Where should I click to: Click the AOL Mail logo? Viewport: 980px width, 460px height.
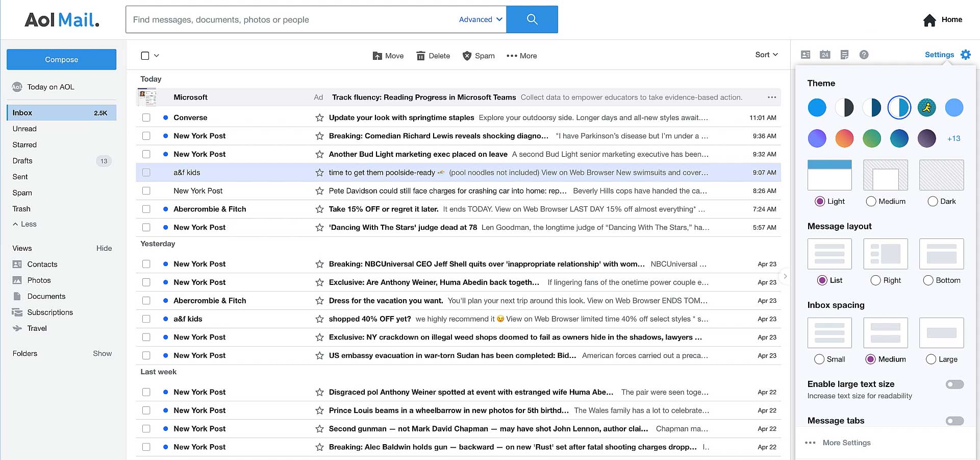coord(62,20)
